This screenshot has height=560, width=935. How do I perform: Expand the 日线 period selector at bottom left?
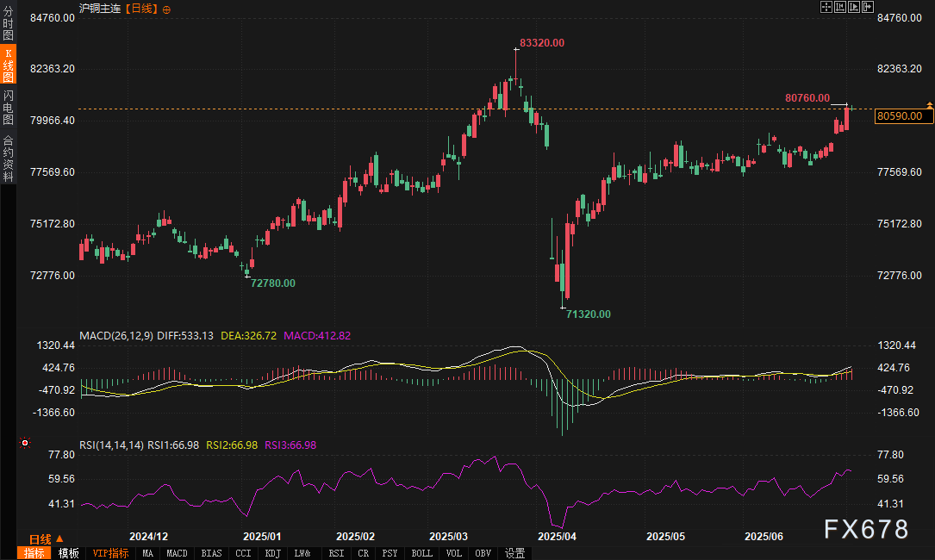[x=47, y=538]
